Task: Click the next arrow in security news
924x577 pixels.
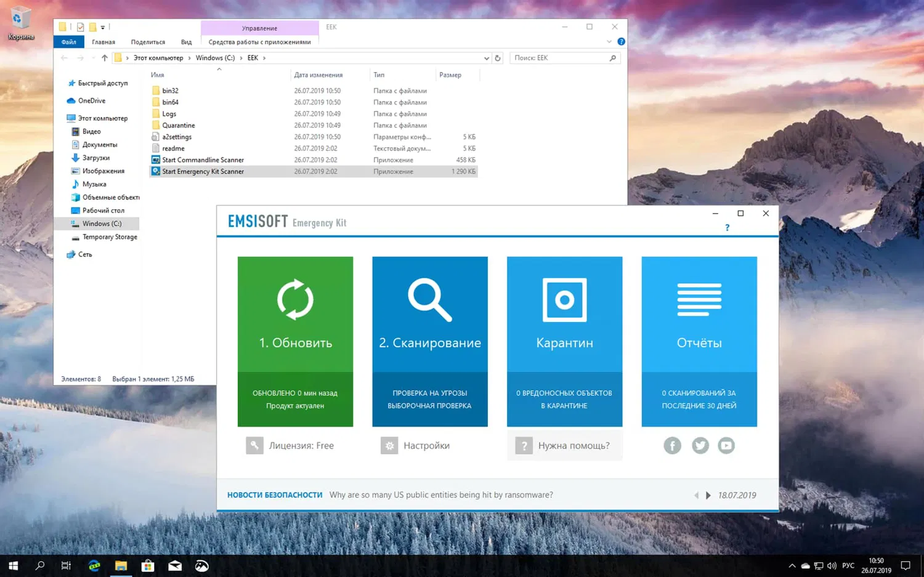Action: tap(708, 494)
